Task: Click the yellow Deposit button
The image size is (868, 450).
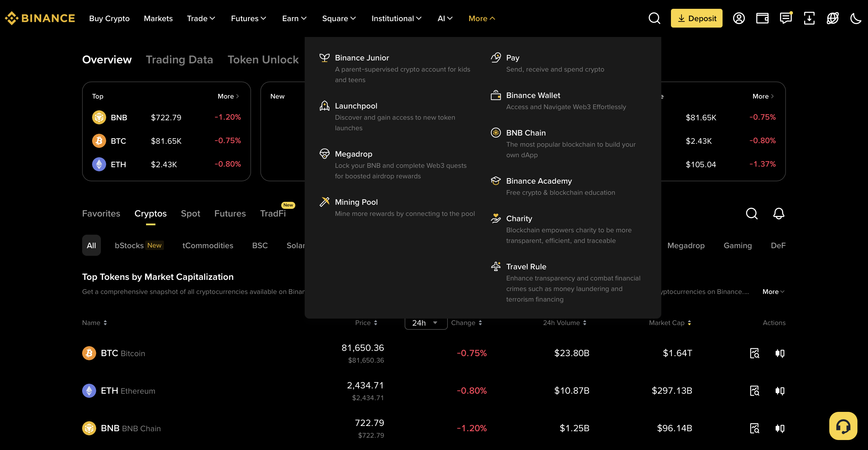Action: 696,18
